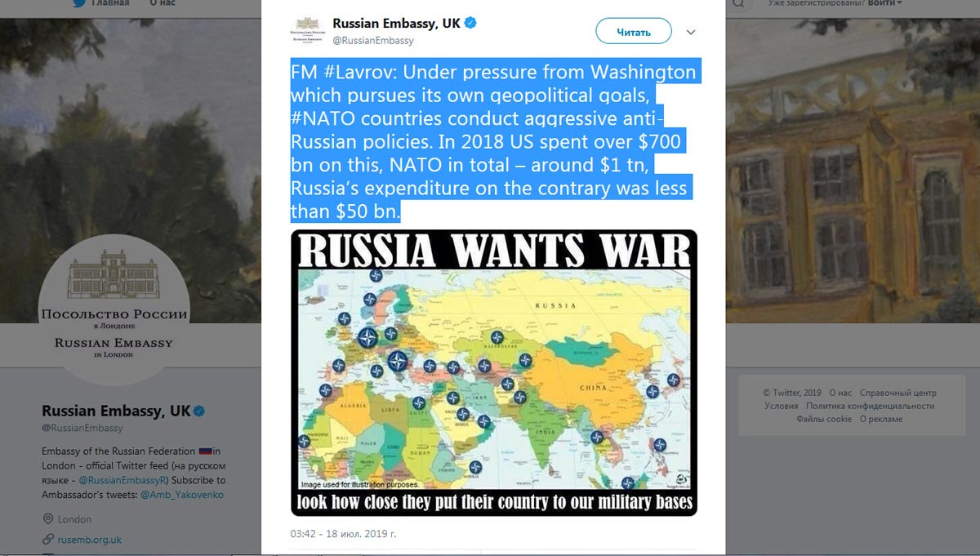Image resolution: width=980 pixels, height=556 pixels.
Task: Open the Главная home tab
Action: pos(110,3)
